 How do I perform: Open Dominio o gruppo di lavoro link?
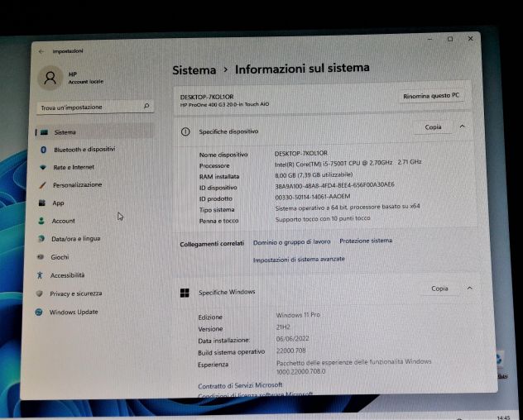coord(291,242)
